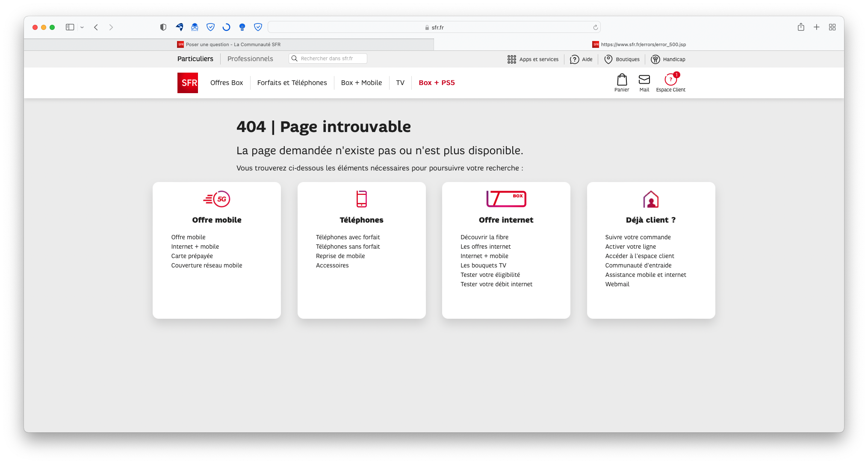Open the Share sheet in Safari
Viewport: 868px width, 464px height.
tap(800, 27)
